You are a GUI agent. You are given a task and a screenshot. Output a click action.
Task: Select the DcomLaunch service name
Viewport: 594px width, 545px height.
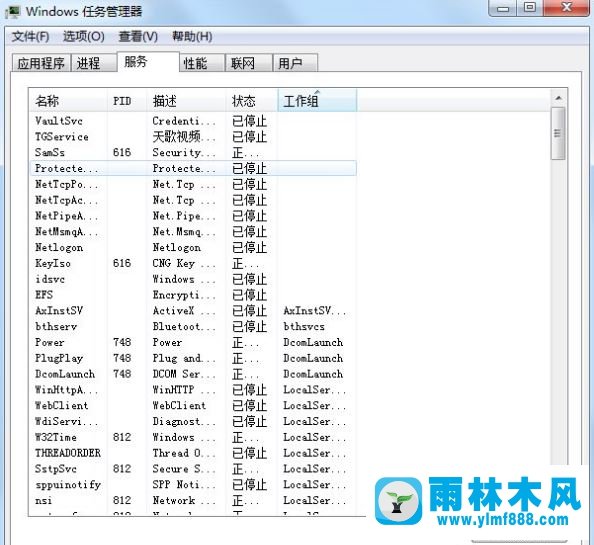coord(65,374)
